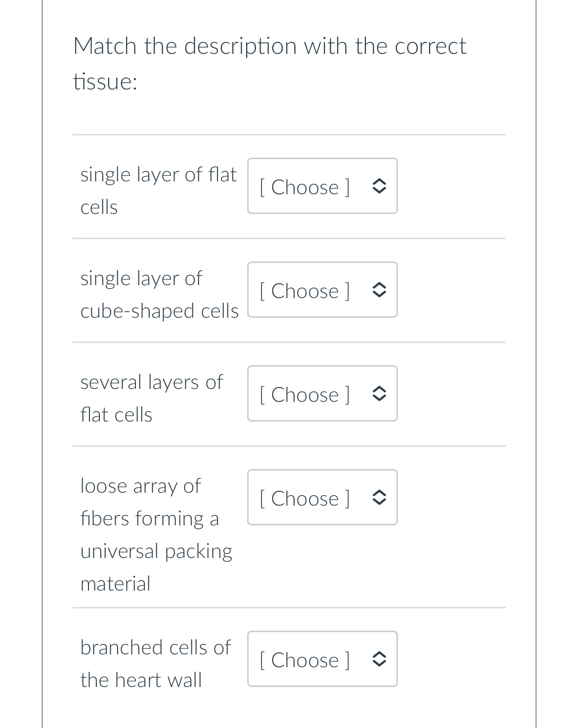Click the chevron icon beside the third Choose box
Screen dimensions: 565x728
379,395
